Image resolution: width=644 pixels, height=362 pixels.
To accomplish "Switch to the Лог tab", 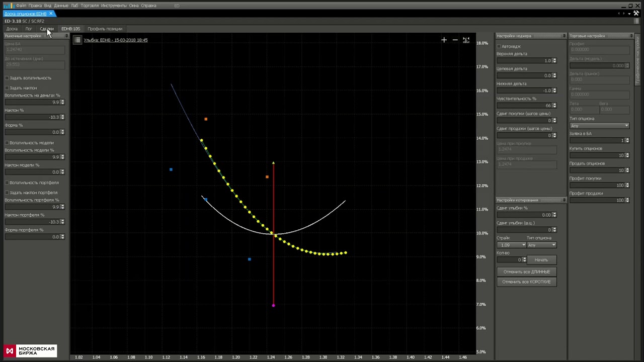I will (29, 29).
